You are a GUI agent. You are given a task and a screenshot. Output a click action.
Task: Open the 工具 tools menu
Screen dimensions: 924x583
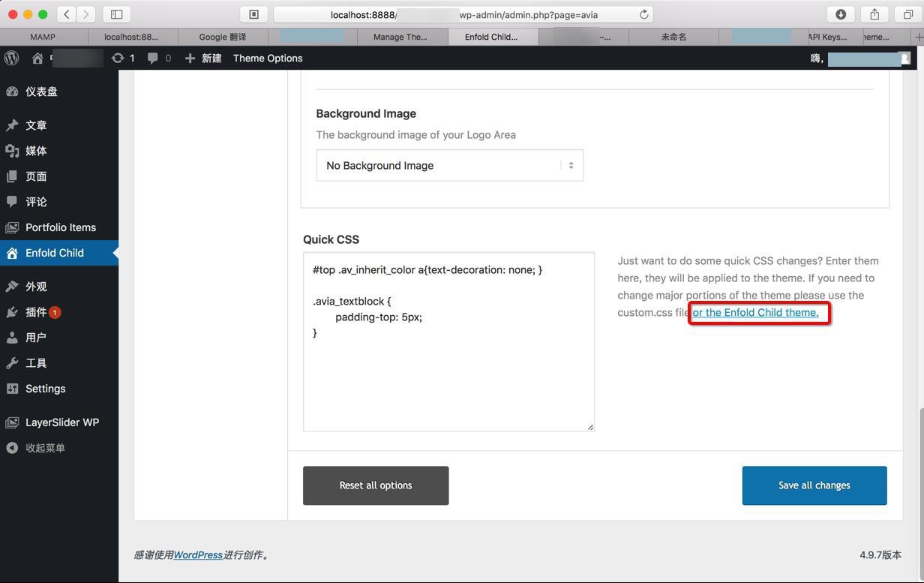pyautogui.click(x=59, y=363)
